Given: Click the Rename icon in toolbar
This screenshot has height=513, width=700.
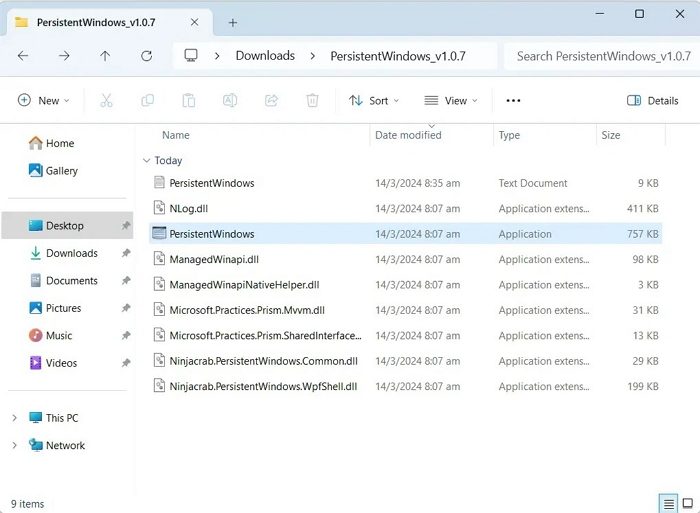Looking at the screenshot, I should [229, 100].
